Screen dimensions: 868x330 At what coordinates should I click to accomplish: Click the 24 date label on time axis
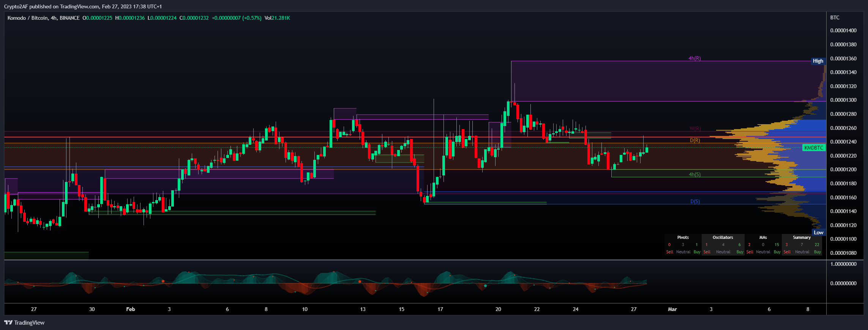(x=576, y=309)
